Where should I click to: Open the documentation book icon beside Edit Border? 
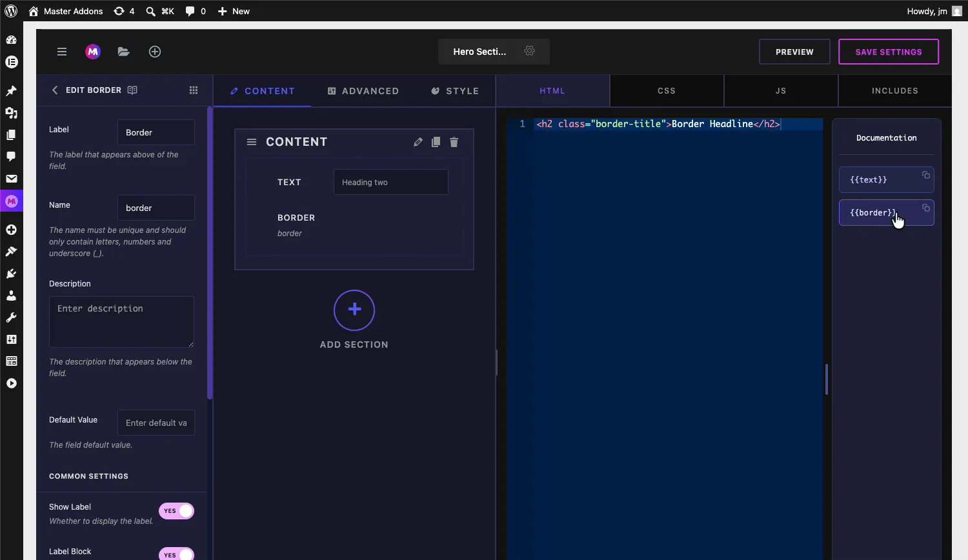pyautogui.click(x=132, y=90)
